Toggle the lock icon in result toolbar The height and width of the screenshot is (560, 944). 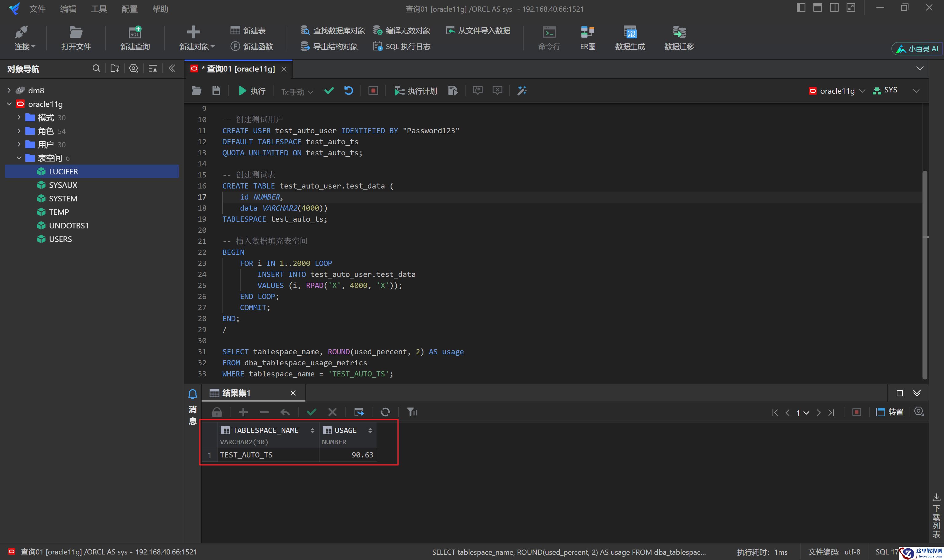[x=217, y=412]
